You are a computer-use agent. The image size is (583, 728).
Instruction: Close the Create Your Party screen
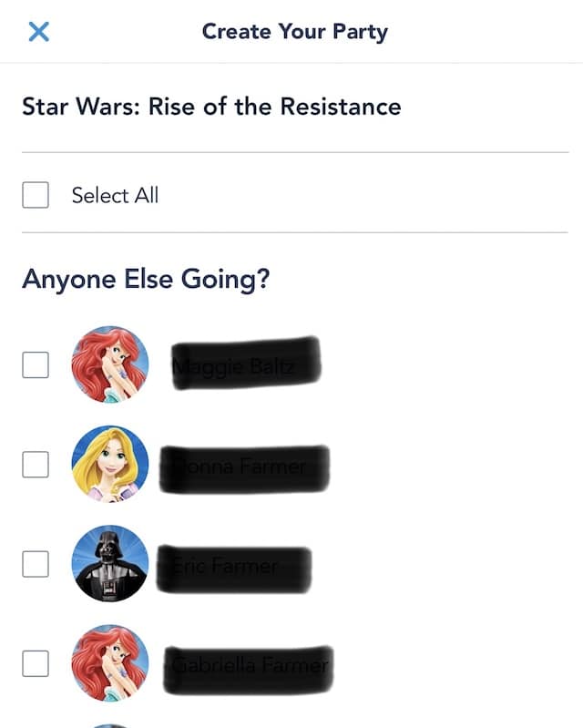point(38,32)
